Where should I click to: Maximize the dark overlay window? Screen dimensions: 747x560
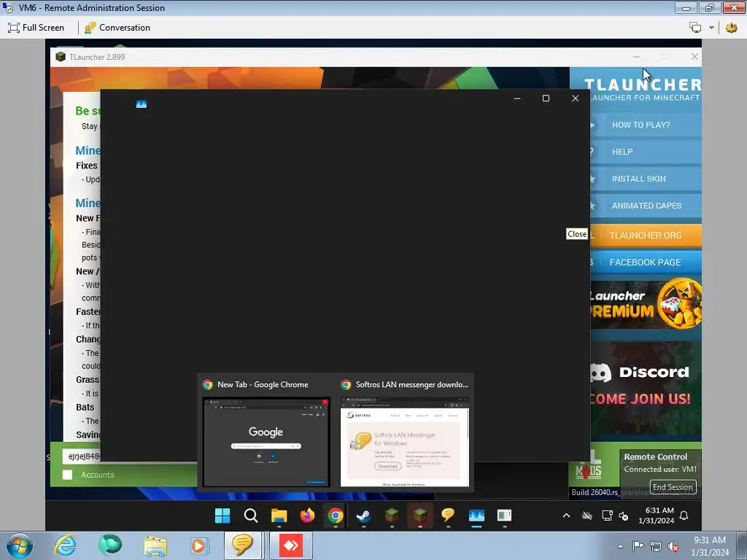click(546, 98)
